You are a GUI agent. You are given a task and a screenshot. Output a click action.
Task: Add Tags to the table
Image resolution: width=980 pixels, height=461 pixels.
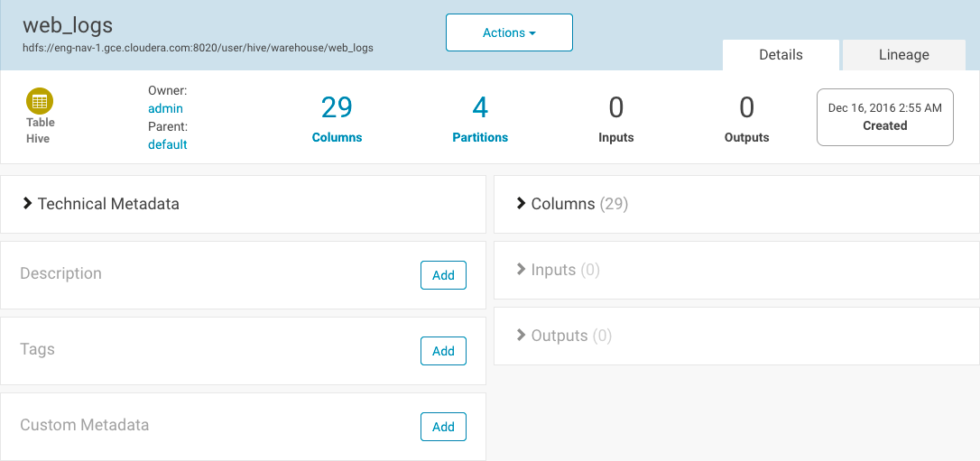(x=443, y=351)
